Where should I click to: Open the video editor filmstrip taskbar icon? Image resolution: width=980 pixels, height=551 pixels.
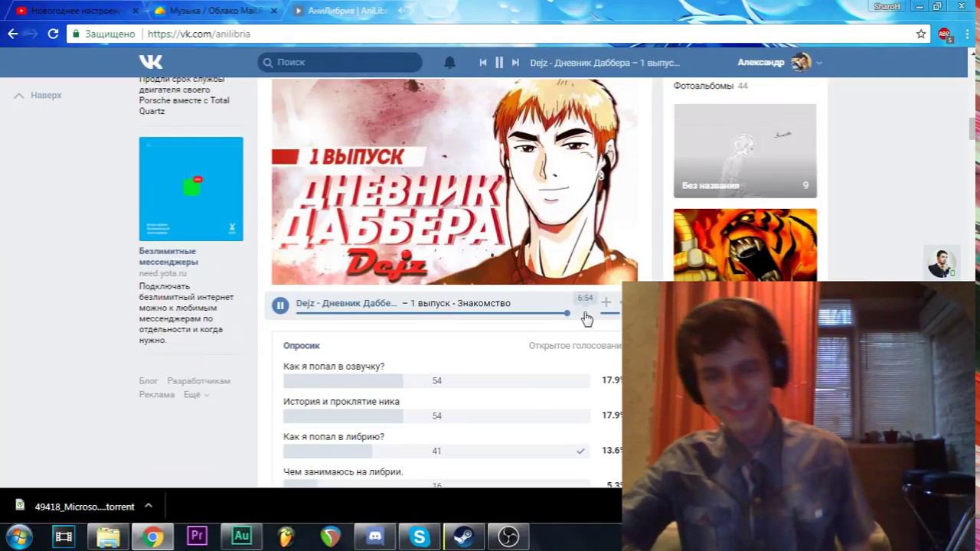pos(64,537)
